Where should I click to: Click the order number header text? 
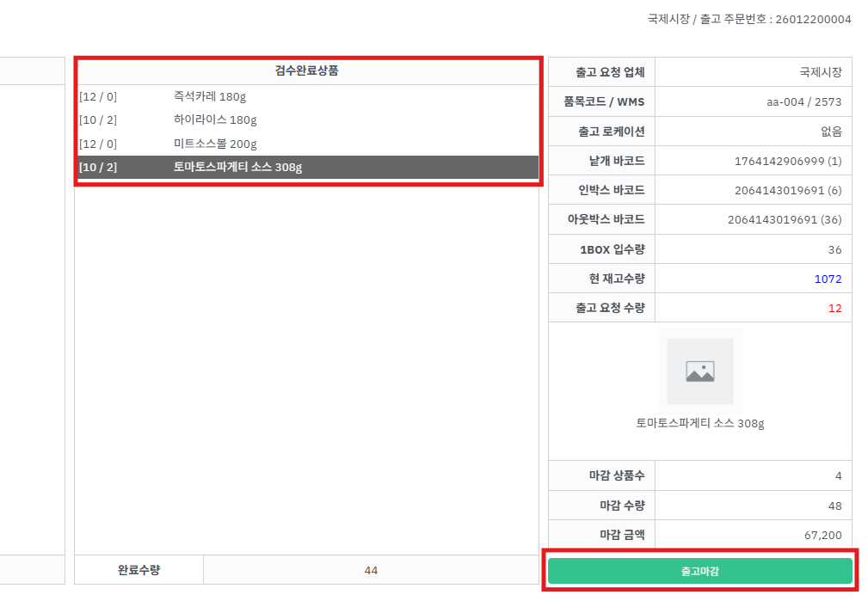[748, 19]
